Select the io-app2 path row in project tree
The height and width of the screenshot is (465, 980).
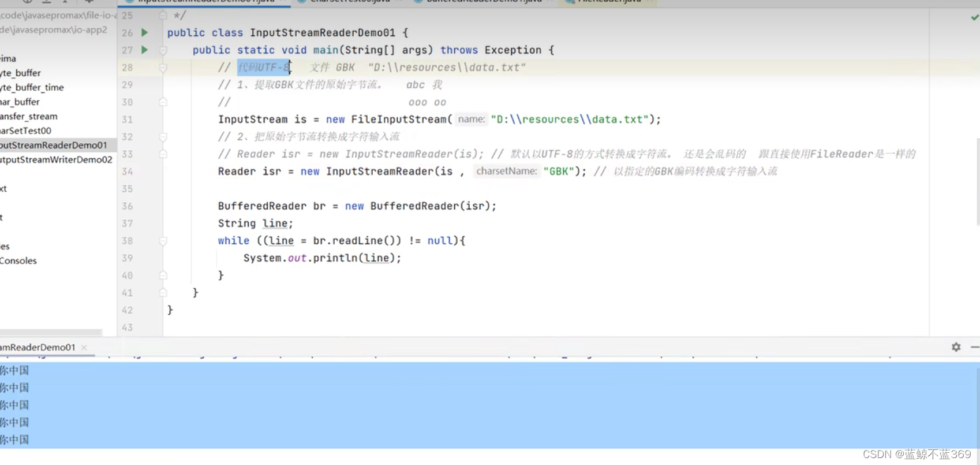(54, 29)
